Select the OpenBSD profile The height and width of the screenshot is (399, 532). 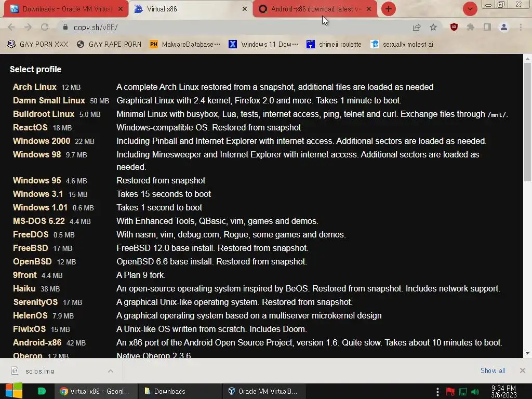(x=32, y=262)
